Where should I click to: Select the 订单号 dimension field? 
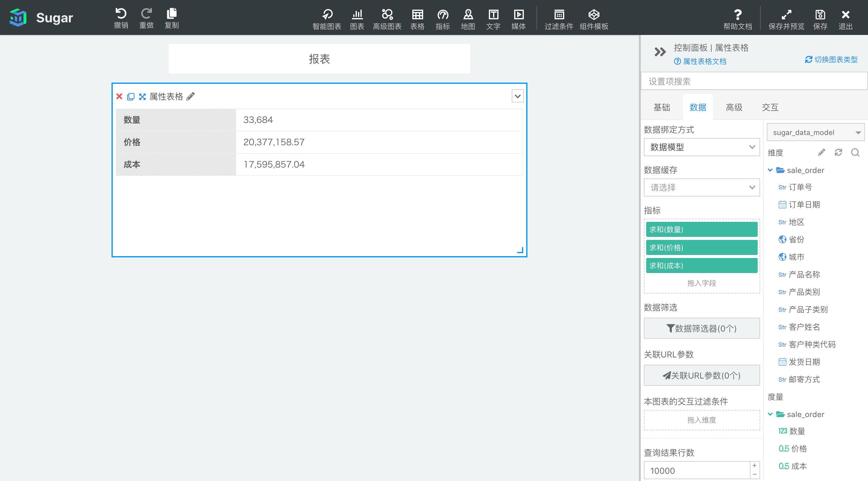point(795,187)
